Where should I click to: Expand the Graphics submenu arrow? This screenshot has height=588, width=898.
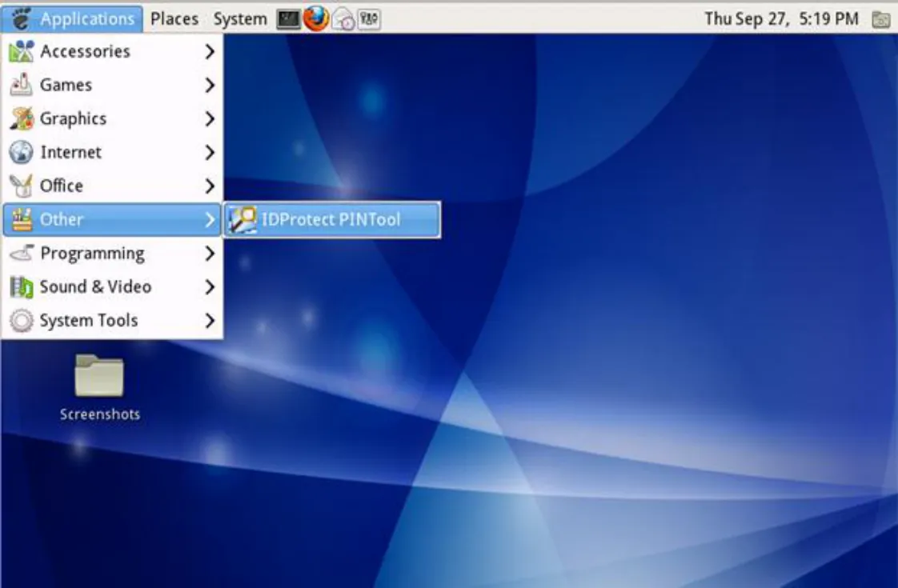210,118
